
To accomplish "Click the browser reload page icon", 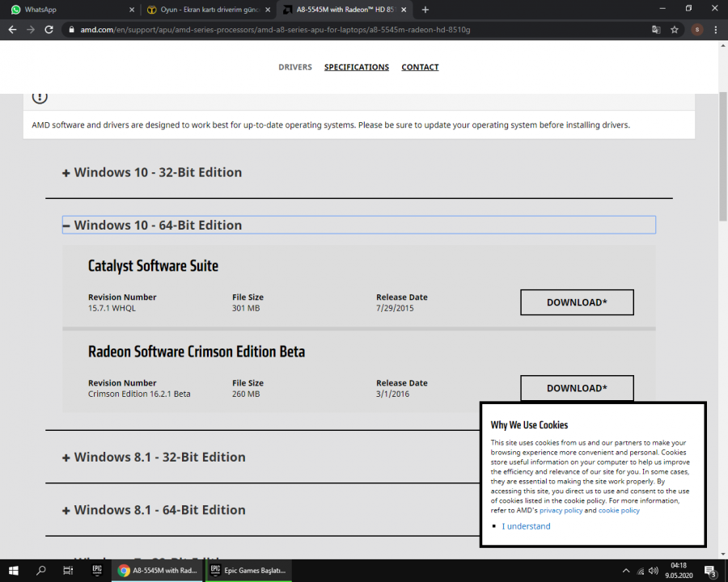I will pyautogui.click(x=49, y=29).
